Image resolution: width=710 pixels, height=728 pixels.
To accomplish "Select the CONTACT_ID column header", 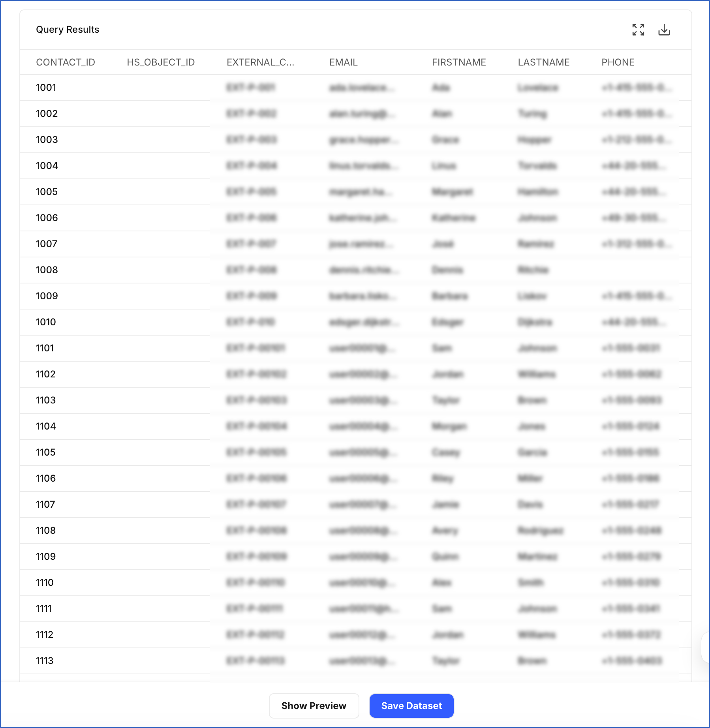I will [66, 62].
